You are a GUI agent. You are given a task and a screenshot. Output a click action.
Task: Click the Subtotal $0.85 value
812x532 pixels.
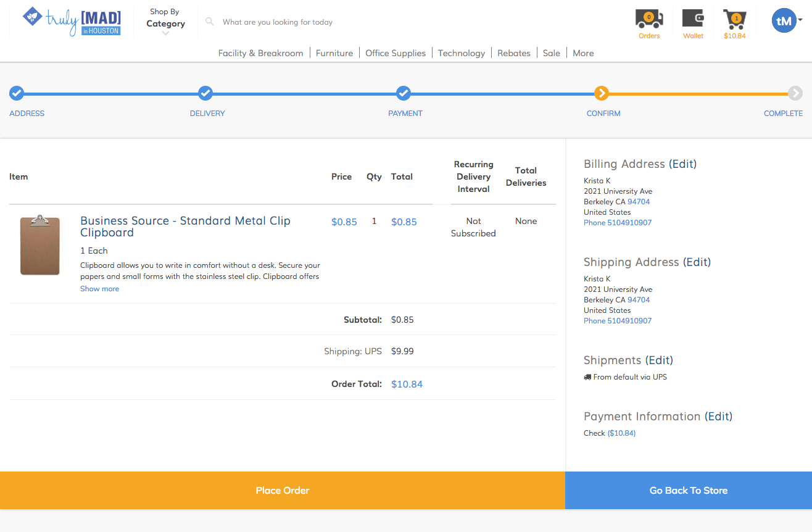pyautogui.click(x=402, y=320)
